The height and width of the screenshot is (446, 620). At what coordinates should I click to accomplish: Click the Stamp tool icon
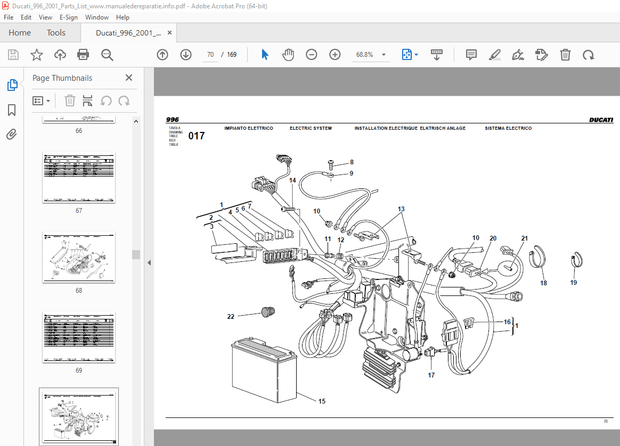541,55
